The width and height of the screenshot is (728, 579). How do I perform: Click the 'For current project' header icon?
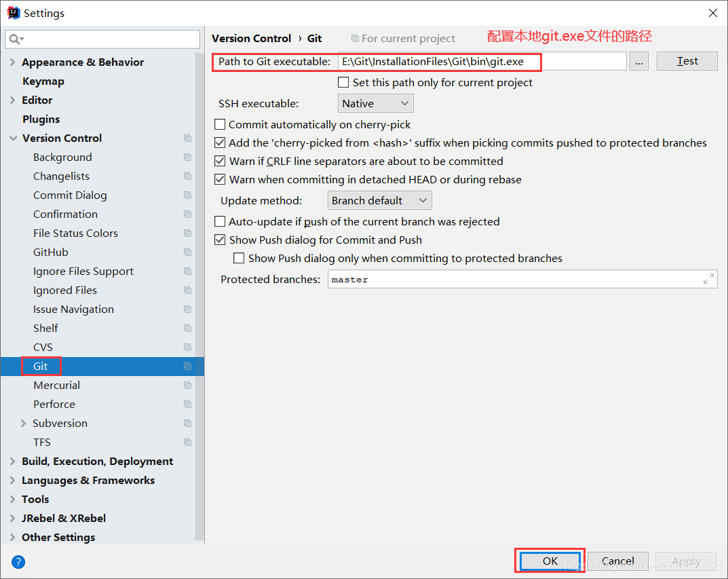click(x=355, y=39)
